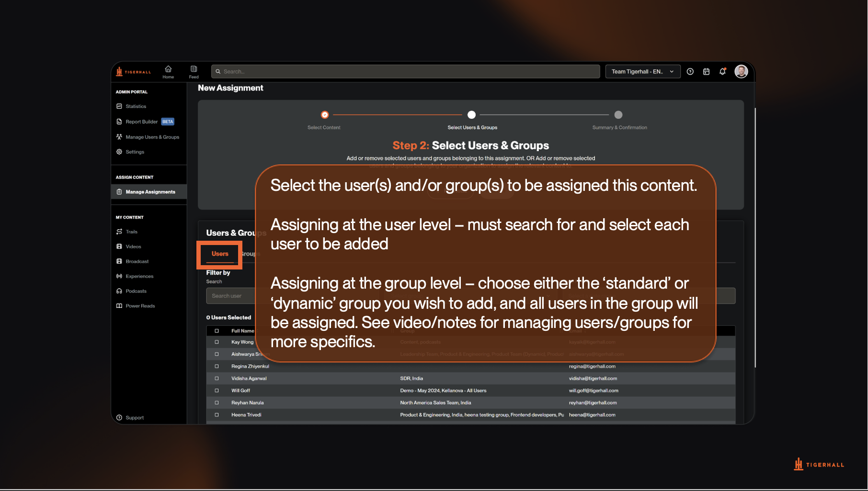Image resolution: width=868 pixels, height=491 pixels.
Task: Click the Full Name column header
Action: [242, 331]
